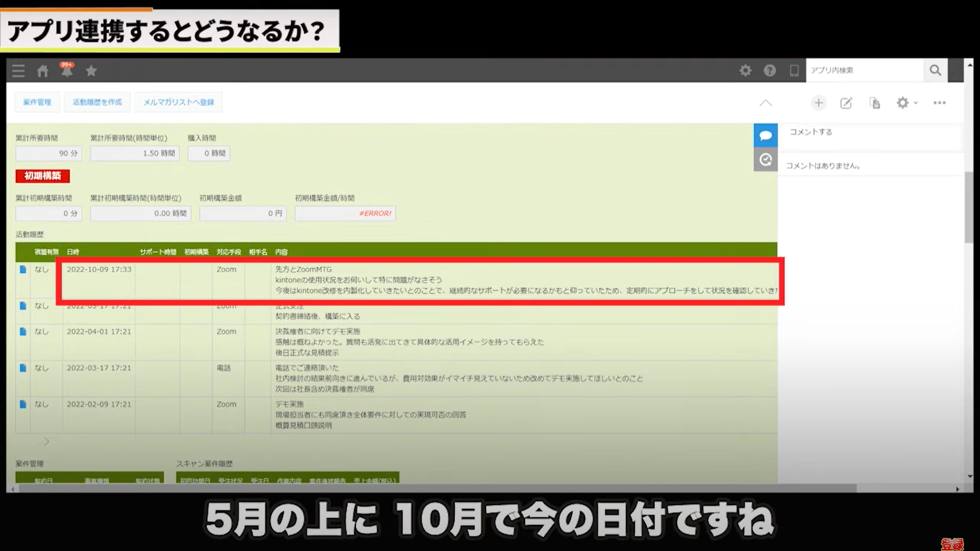Edit the record with the pencil icon
Image resolution: width=980 pixels, height=551 pixels.
pos(846,103)
